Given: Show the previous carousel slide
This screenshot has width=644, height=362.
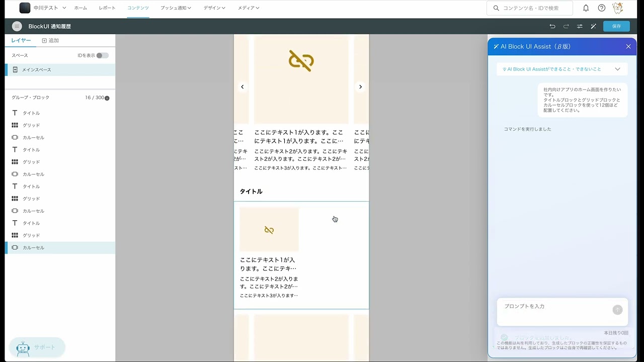Looking at the screenshot, I should pos(242,86).
